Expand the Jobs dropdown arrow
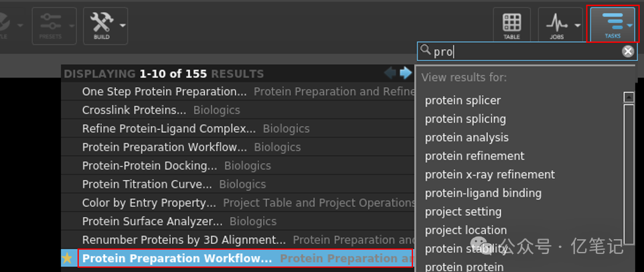Image resolution: width=644 pixels, height=272 pixels. [578, 25]
